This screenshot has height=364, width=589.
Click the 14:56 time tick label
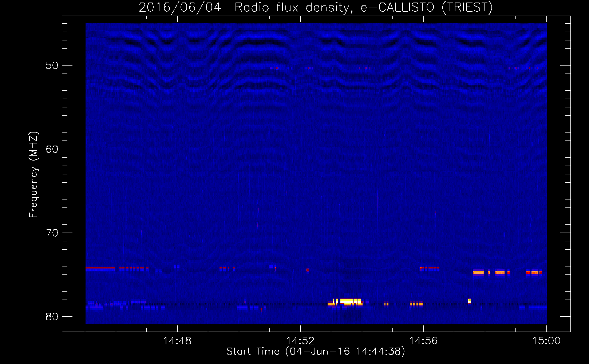pyautogui.click(x=423, y=341)
